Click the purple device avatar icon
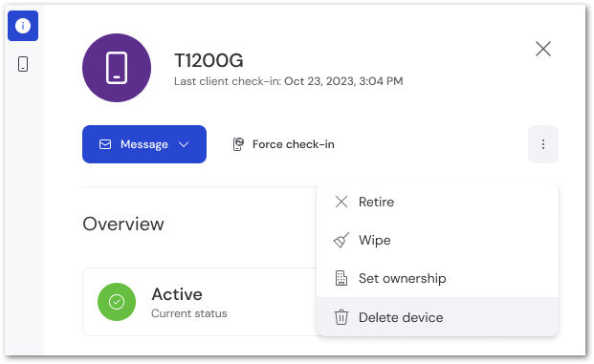 117,68
